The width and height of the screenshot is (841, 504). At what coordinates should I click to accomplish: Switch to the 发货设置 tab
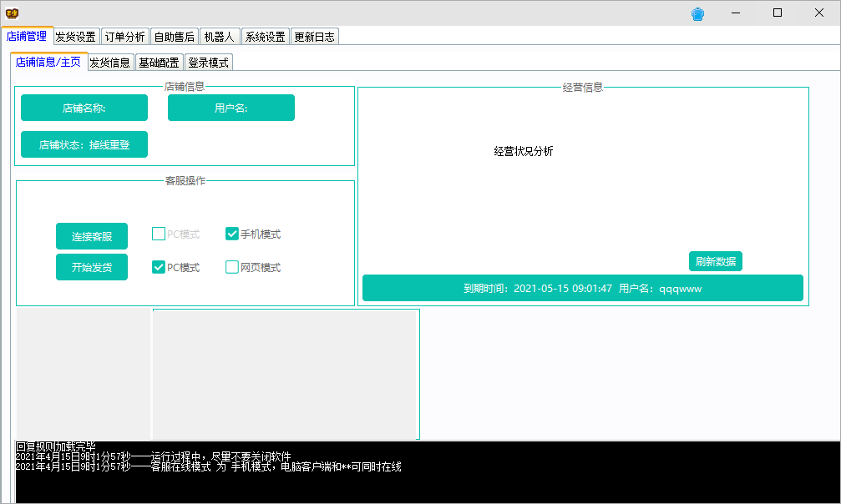(x=77, y=36)
